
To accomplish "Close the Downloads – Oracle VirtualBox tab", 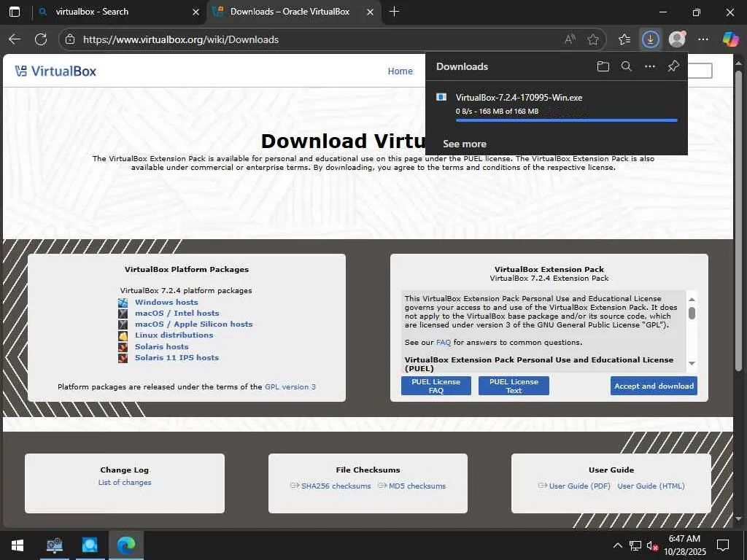I will [370, 12].
